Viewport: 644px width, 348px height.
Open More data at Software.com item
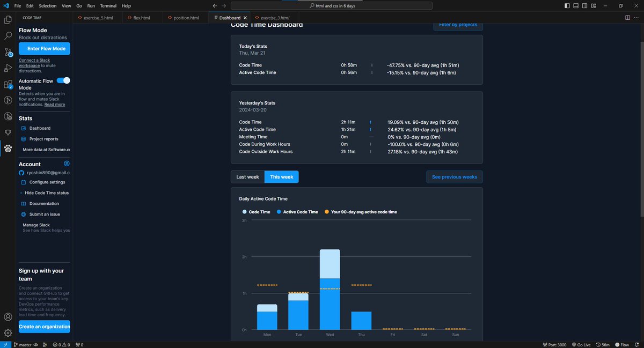46,150
